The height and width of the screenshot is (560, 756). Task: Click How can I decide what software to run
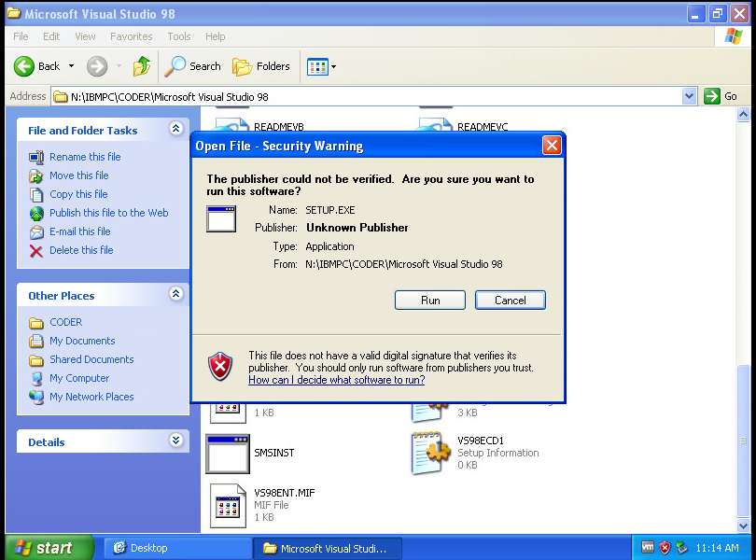click(337, 380)
